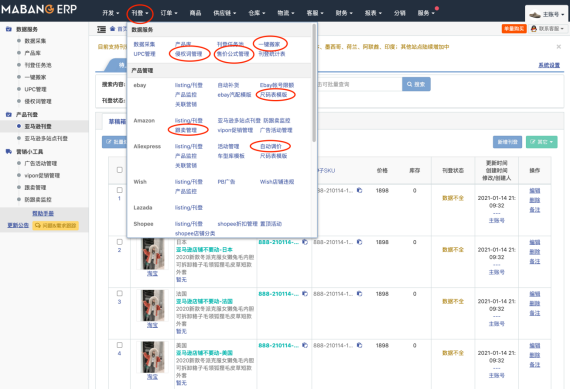This screenshot has width=571, height=389.
Task: Open the 系统设置 link
Action: coord(549,65)
